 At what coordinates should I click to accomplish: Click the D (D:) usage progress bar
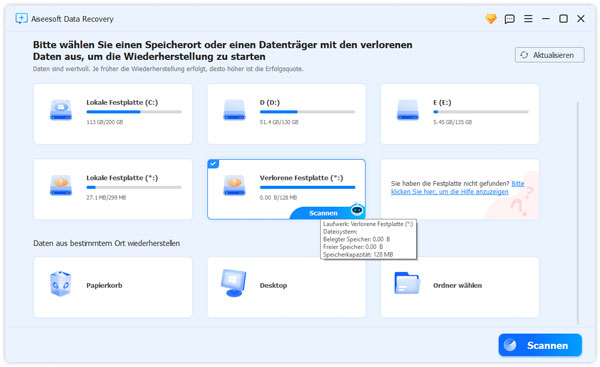307,112
